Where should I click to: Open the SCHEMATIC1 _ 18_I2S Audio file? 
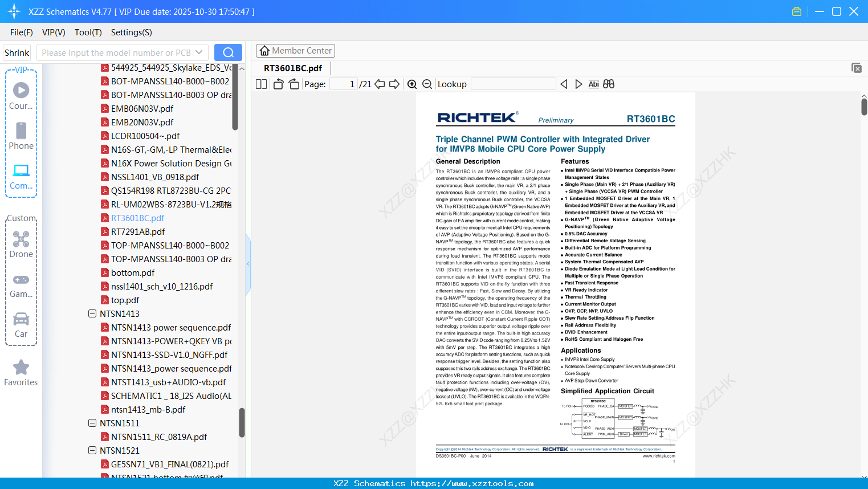(x=171, y=396)
